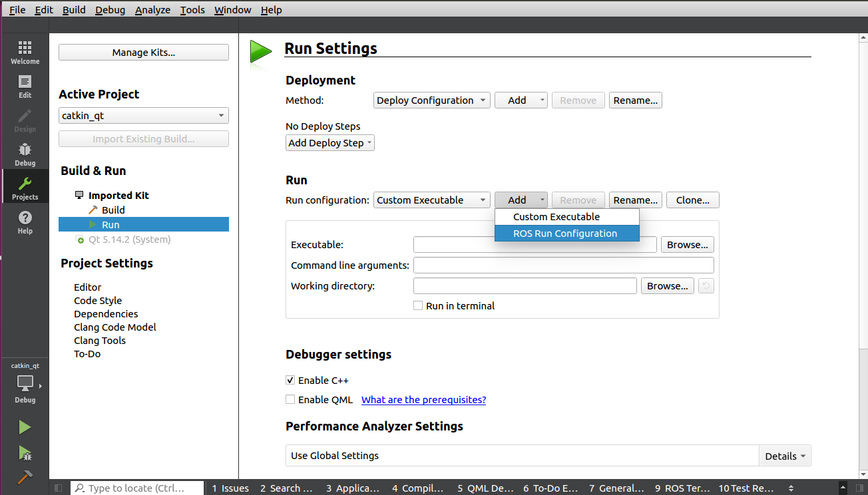This screenshot has width=868, height=495.
Task: Open the Help mode
Action: (x=25, y=222)
